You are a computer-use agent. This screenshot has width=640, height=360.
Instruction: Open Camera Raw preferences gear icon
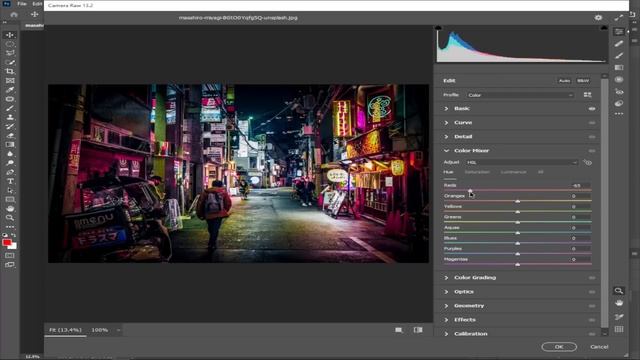(598, 18)
